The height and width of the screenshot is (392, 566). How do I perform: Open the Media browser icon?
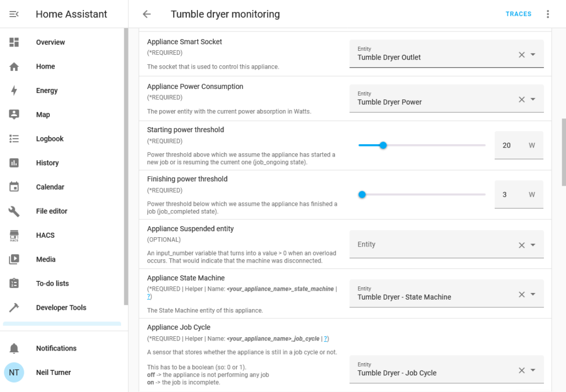(x=46, y=259)
